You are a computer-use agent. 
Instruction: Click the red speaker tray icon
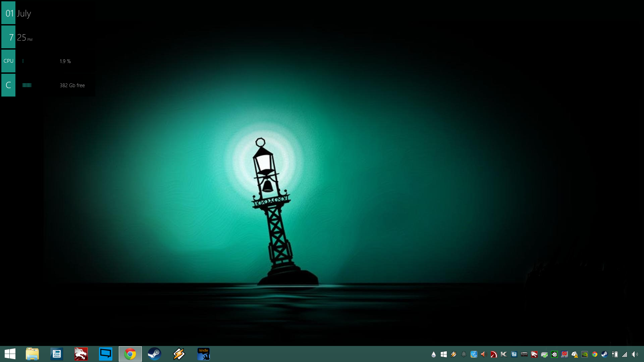[x=484, y=354]
